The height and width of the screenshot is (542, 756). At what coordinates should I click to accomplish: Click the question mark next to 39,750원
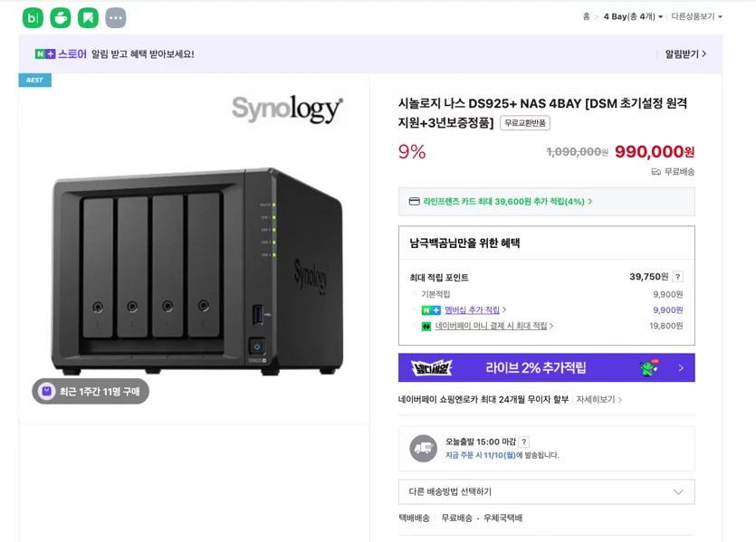pos(677,277)
